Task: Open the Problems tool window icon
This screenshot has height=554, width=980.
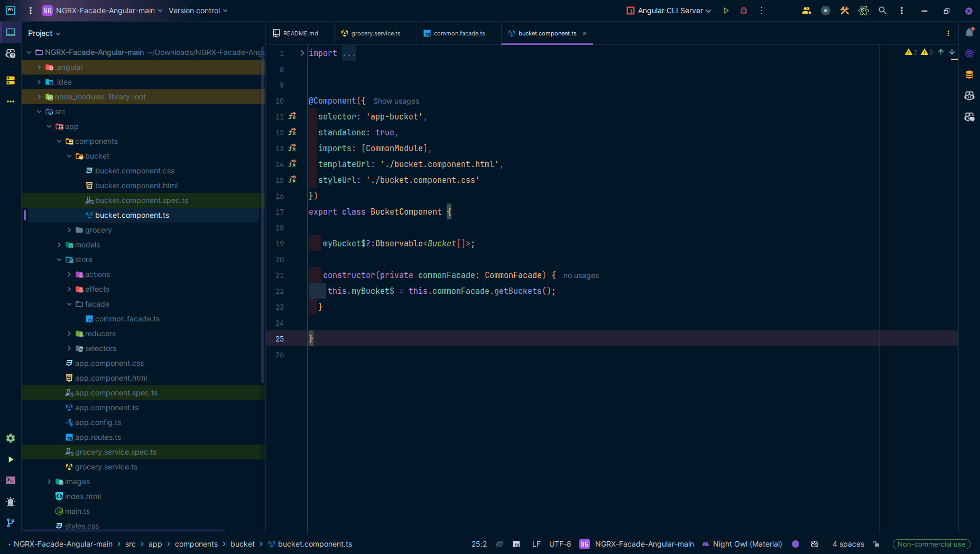Action: click(11, 502)
